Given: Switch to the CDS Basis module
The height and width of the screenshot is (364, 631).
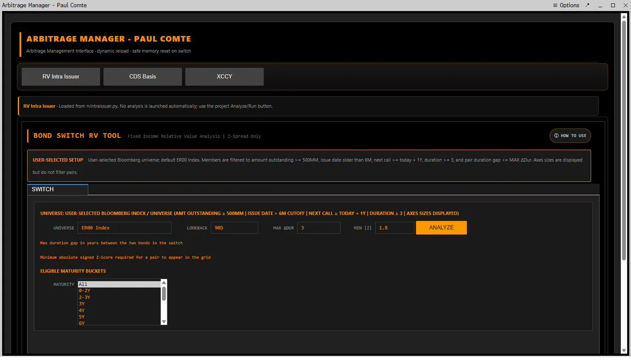Looking at the screenshot, I should tap(143, 76).
